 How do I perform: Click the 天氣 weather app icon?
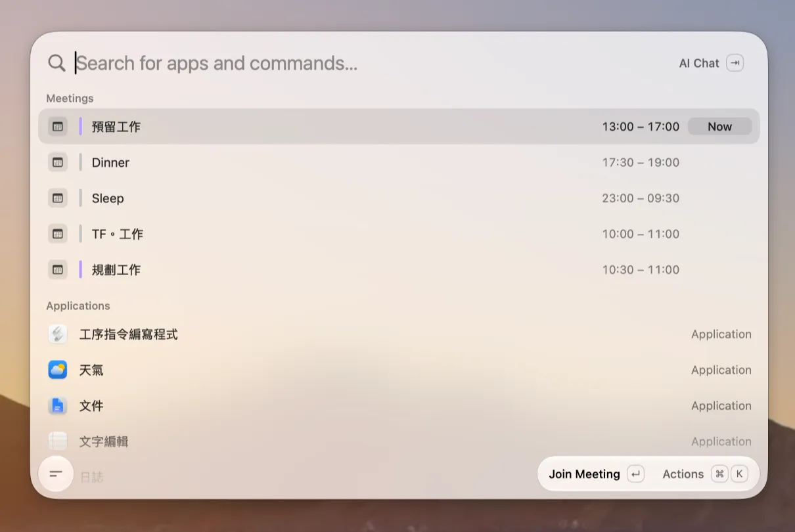pyautogui.click(x=58, y=370)
